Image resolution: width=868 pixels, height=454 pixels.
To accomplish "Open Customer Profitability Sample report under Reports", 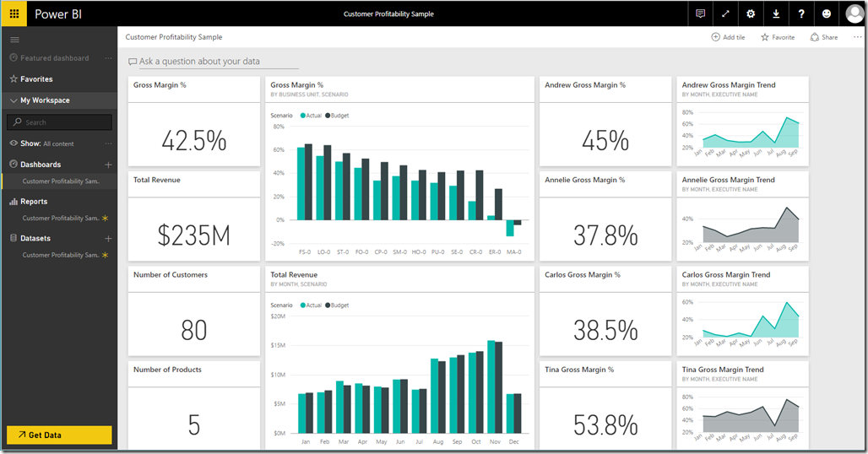I will pyautogui.click(x=59, y=219).
